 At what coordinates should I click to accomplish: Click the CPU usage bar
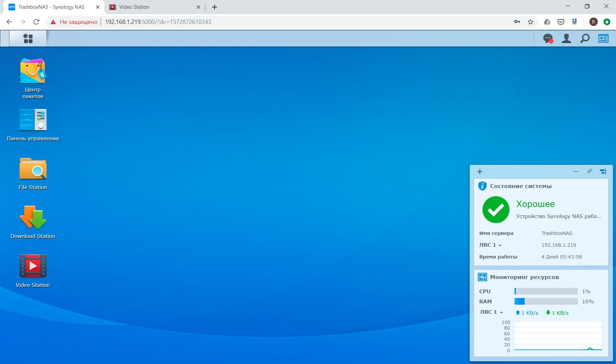[x=546, y=291]
